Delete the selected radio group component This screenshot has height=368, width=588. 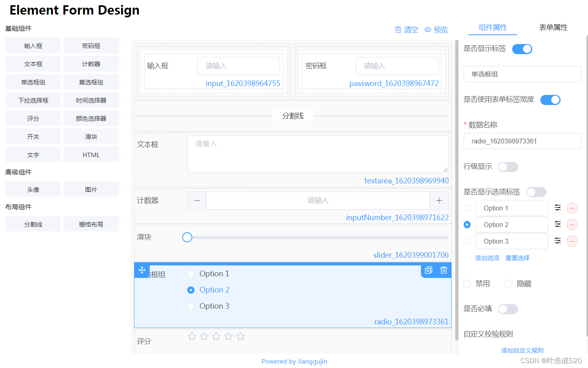[444, 270]
